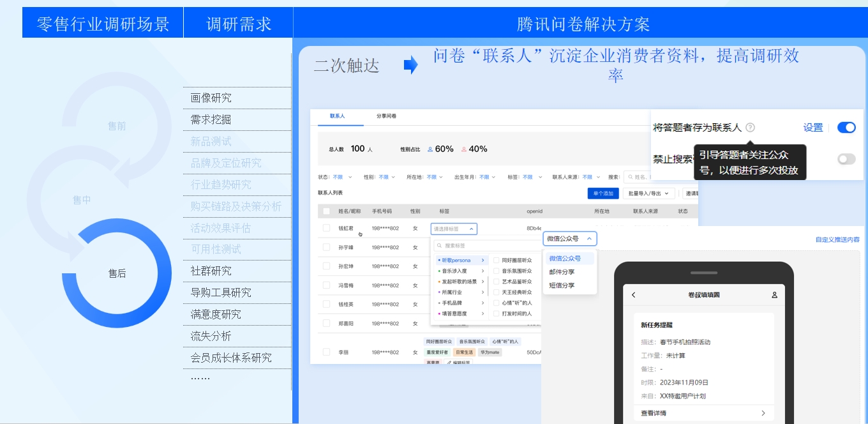Click the female percentage icon beside 40%
The image size is (868, 424).
pos(464,149)
